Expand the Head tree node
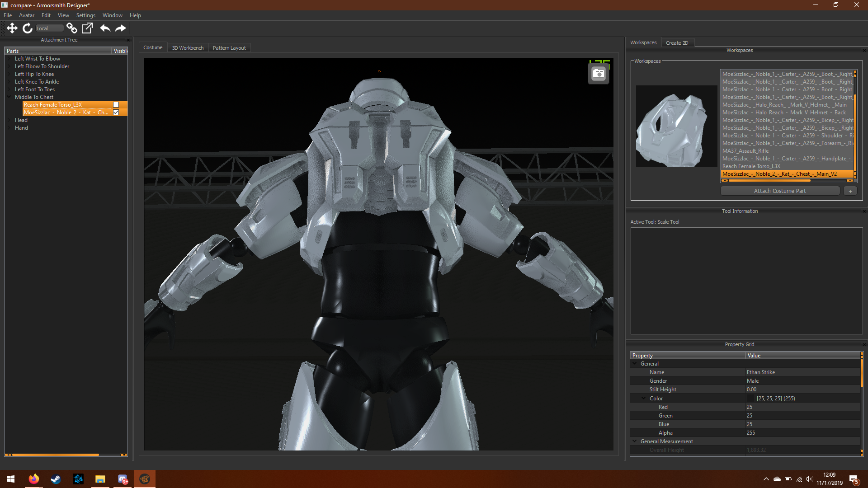 (x=9, y=120)
